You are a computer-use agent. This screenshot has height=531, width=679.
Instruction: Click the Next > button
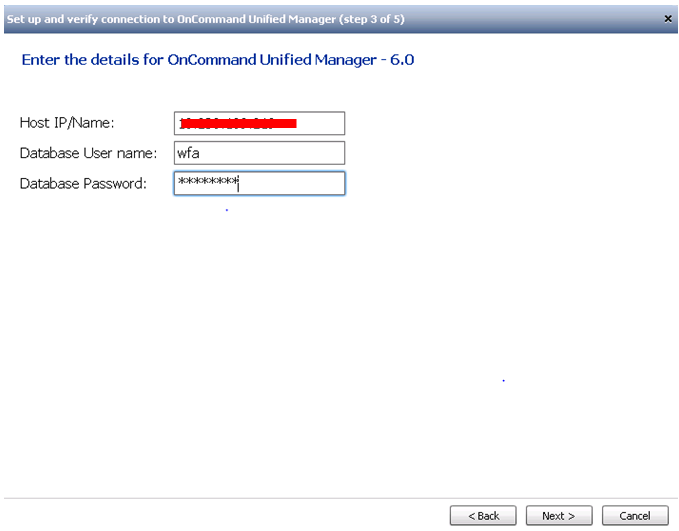559,515
